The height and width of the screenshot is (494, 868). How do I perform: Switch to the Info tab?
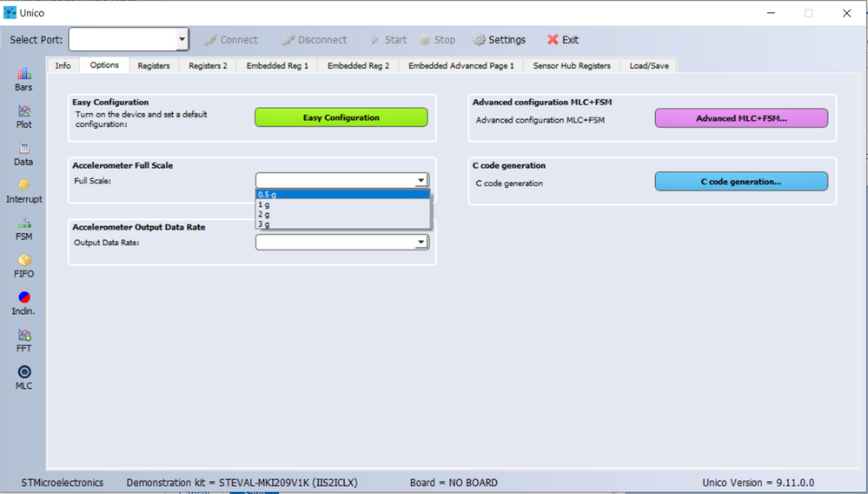click(x=63, y=65)
